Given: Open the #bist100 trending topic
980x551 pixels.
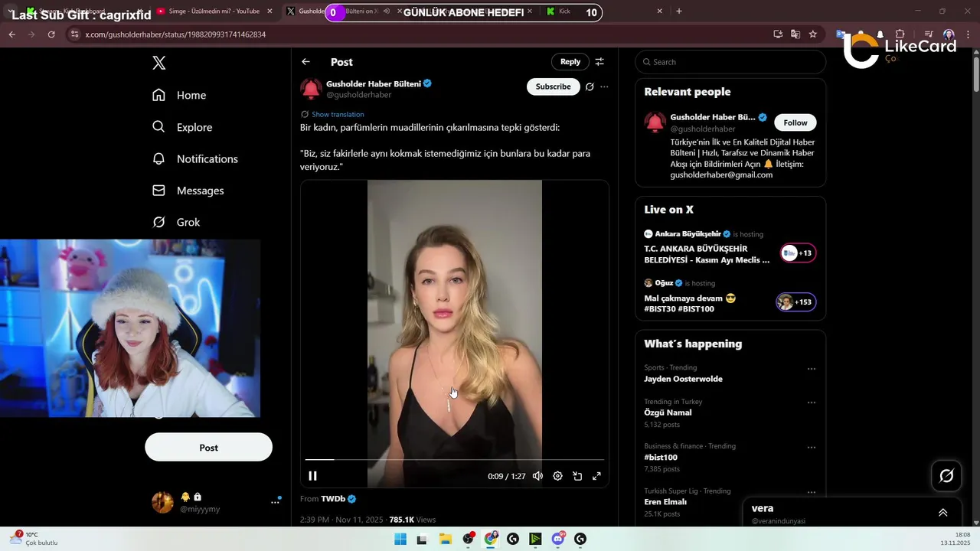Looking at the screenshot, I should coord(661,457).
